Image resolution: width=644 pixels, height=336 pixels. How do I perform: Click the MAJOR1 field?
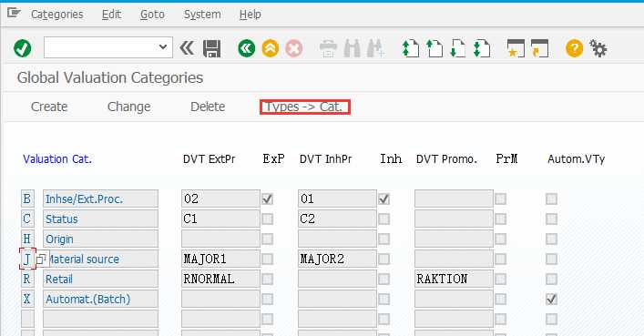click(x=220, y=260)
